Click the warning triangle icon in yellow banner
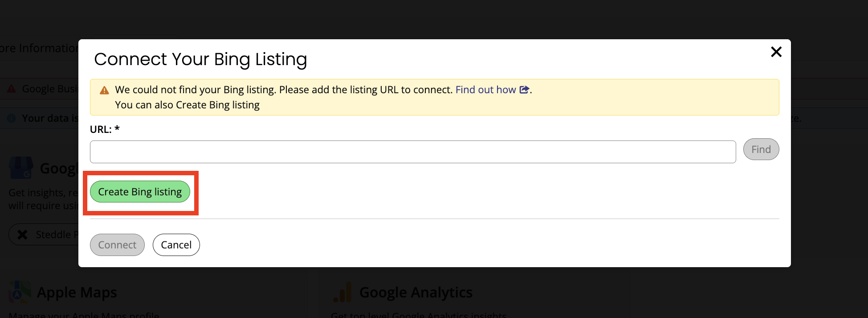Viewport: 868px width, 318px height. 104,90
